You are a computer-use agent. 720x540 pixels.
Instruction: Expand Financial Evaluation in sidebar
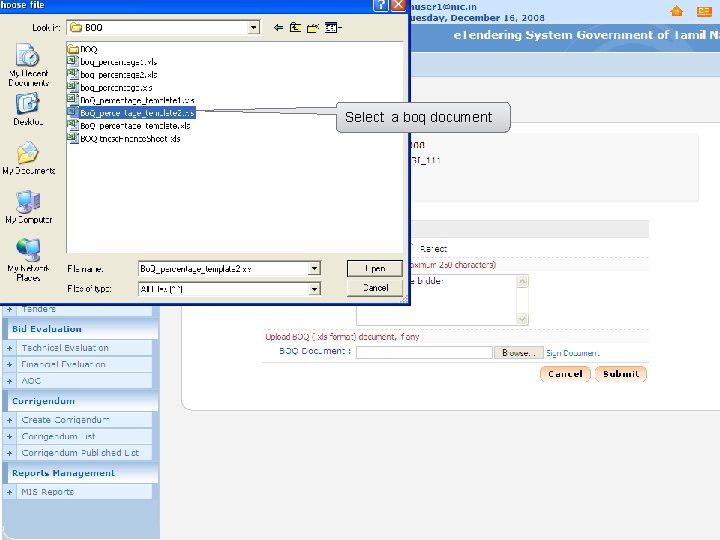tap(10, 365)
